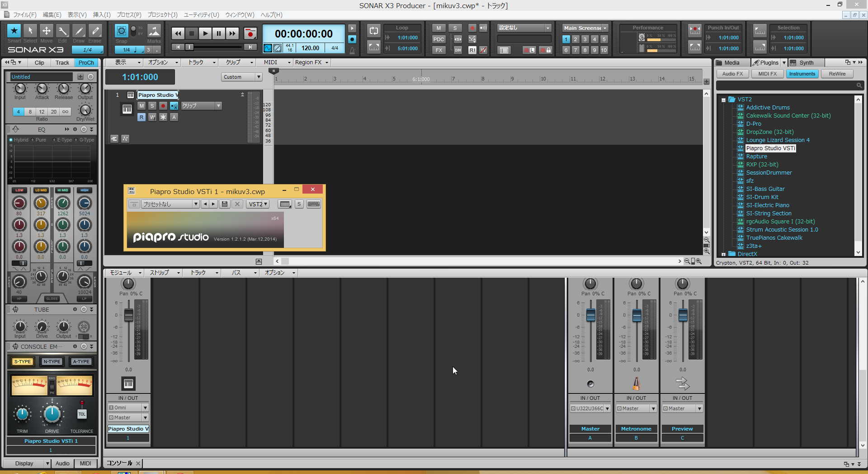Screen dimensions: 868x474
Task: Switch to the Track inspector tab
Action: point(62,63)
